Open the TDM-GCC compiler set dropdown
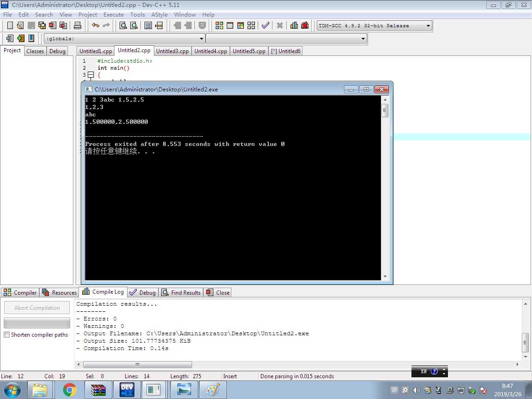This screenshot has height=399, width=532. [428, 25]
